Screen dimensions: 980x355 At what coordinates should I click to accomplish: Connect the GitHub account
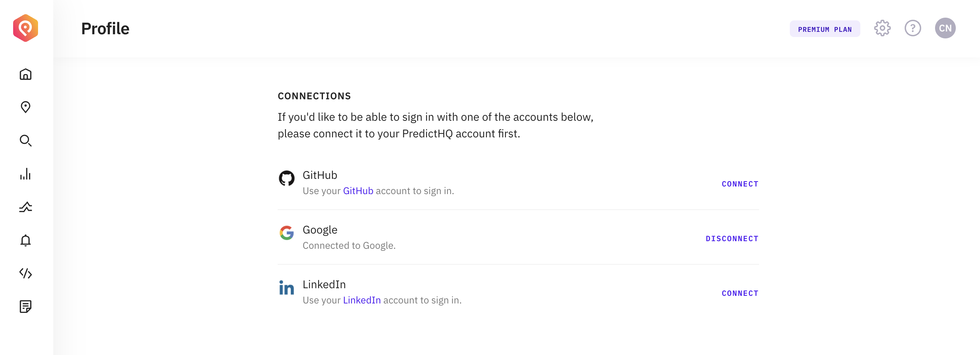[x=740, y=184]
